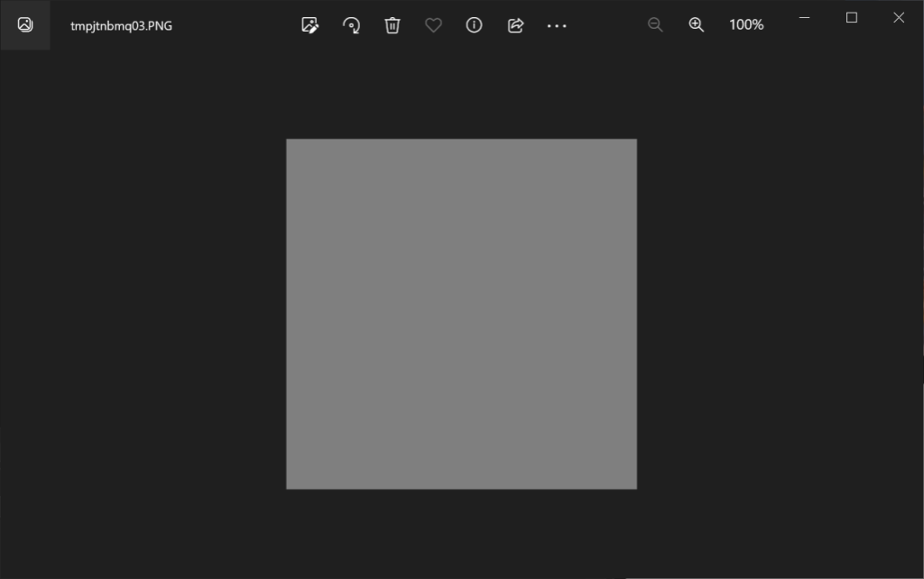Rotate the image with the rotate icon
The width and height of the screenshot is (924, 579).
pyautogui.click(x=352, y=25)
